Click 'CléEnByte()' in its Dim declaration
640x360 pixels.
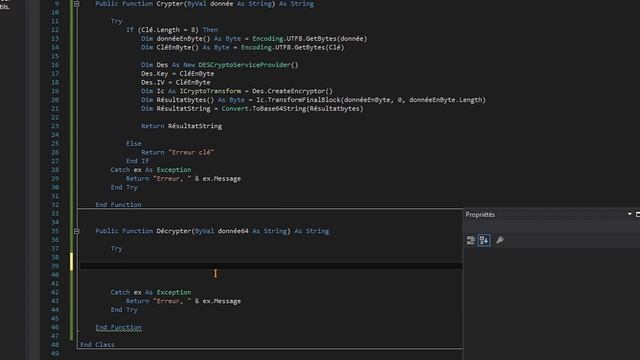pos(178,47)
